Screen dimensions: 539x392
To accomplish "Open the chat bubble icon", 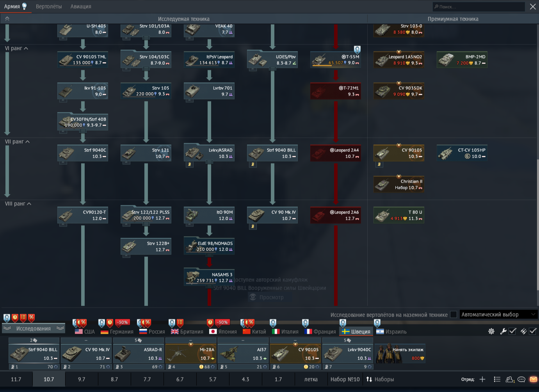I will click(x=521, y=380).
